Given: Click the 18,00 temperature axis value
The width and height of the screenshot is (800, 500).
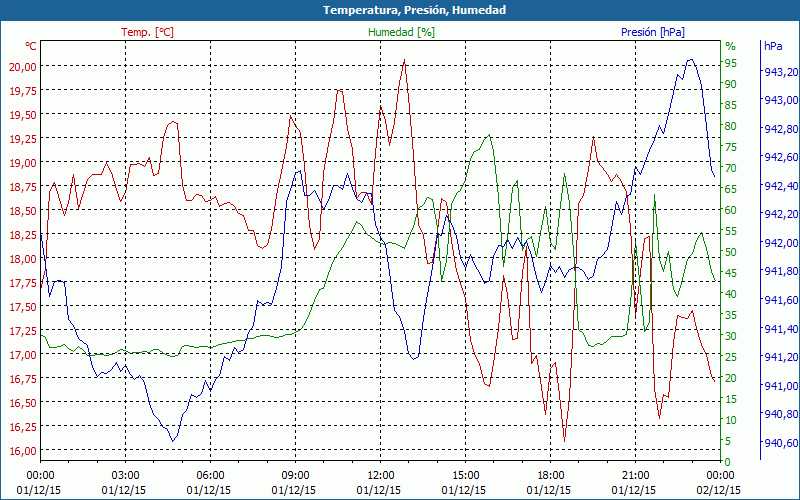Looking at the screenshot, I should (x=23, y=258).
